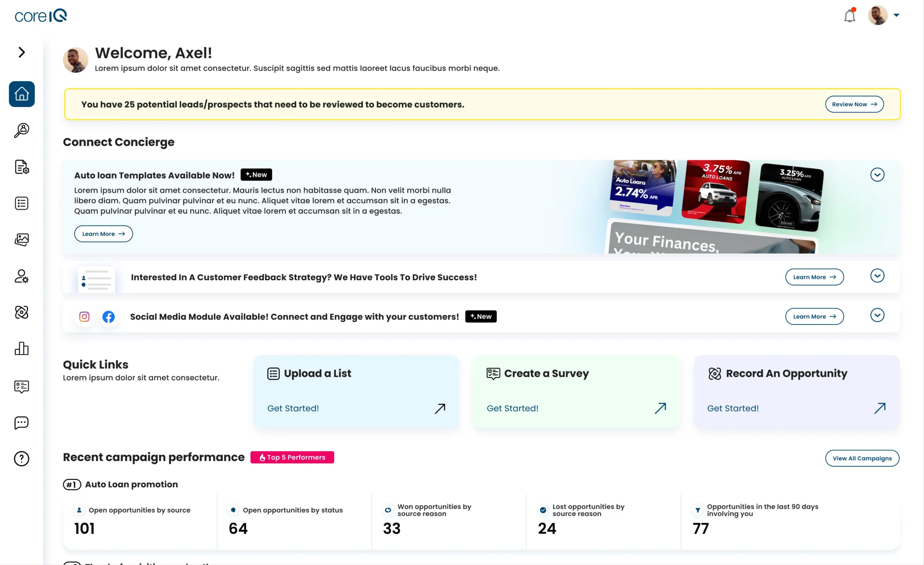Screen dimensions: 924x565
Task: Open the Record An Opportunity card
Action: point(797,391)
